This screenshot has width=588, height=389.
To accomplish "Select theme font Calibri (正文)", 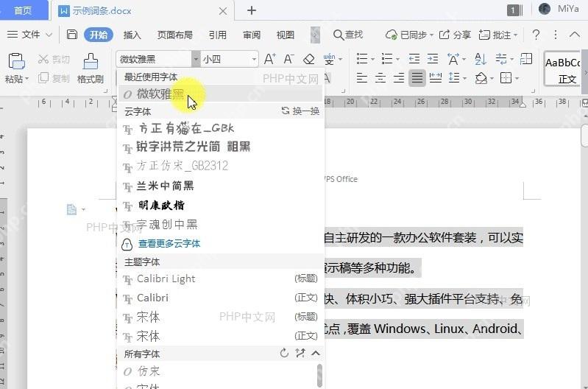I will pos(221,298).
